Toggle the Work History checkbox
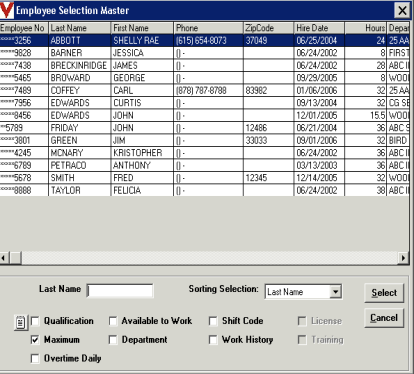This screenshot has height=374, width=414. click(x=213, y=340)
